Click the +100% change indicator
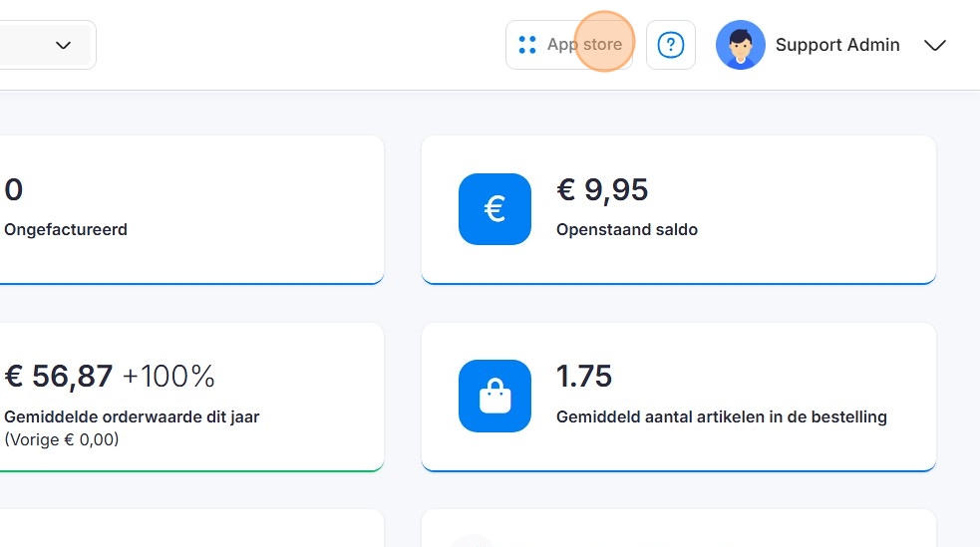 coord(168,376)
